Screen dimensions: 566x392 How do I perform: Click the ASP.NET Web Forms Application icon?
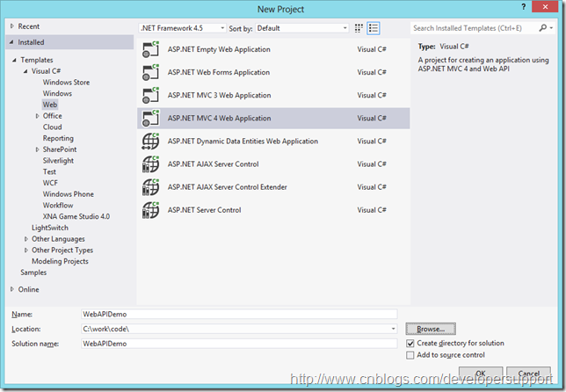coord(150,73)
